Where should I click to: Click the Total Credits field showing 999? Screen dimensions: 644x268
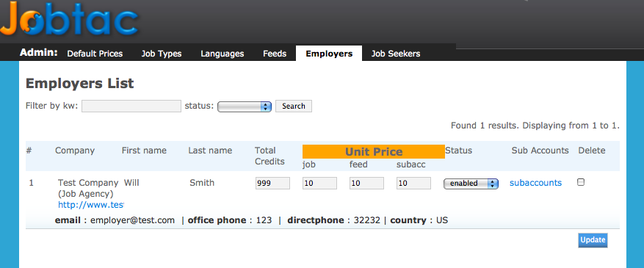pos(272,183)
